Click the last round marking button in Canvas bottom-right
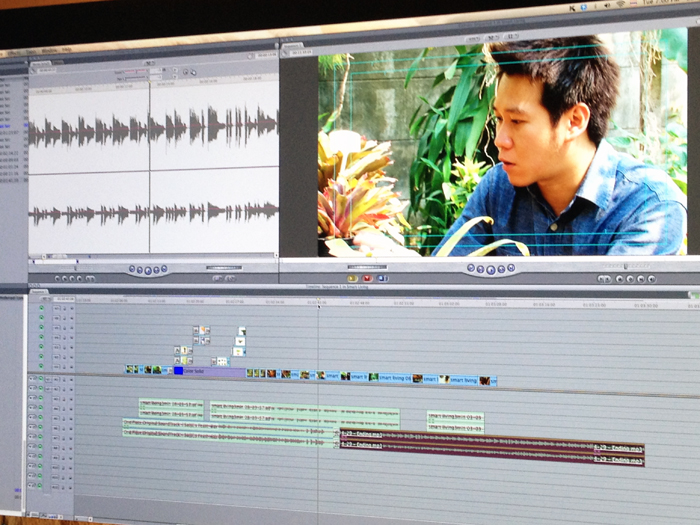Viewport: 700px width, 525px height. pos(652,279)
